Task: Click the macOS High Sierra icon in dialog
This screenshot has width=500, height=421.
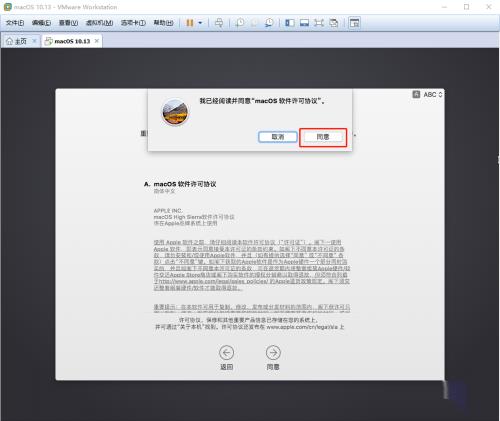Action: 175,112
